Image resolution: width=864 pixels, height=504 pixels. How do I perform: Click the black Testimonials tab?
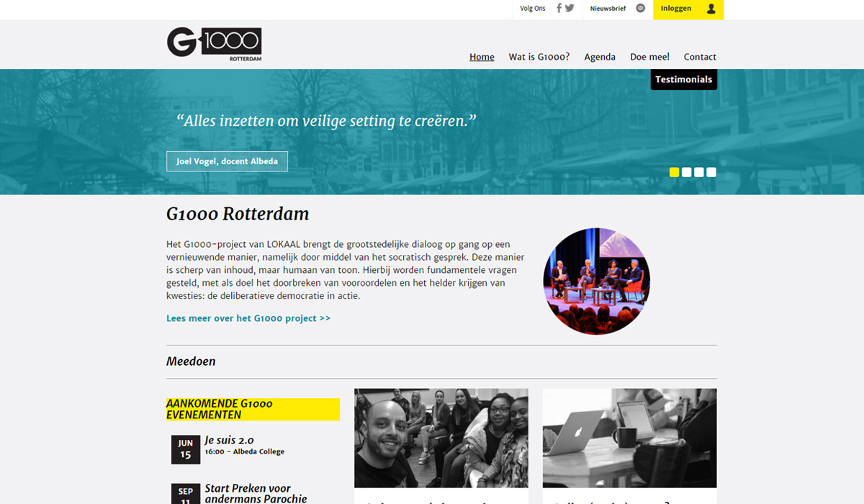(684, 79)
